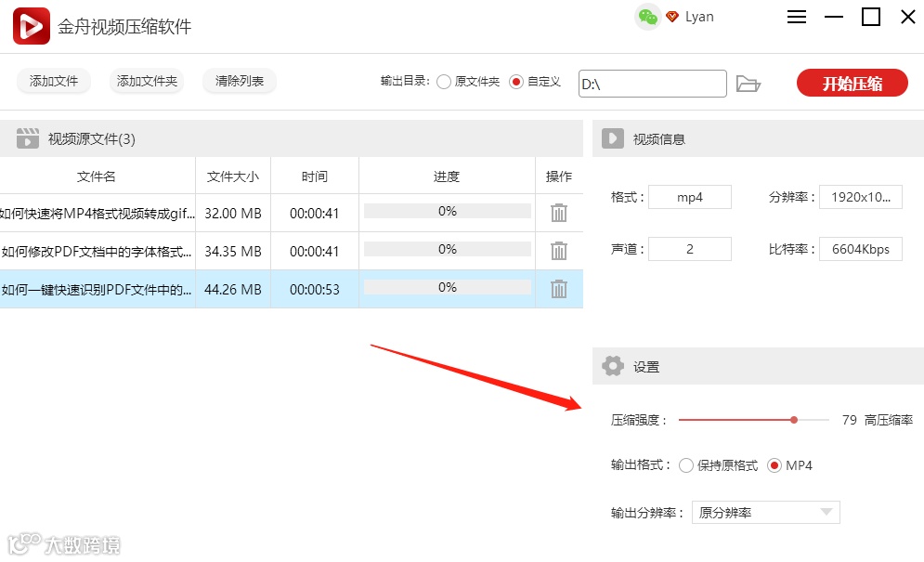Click the 操作 column header
The height and width of the screenshot is (562, 924).
click(559, 176)
